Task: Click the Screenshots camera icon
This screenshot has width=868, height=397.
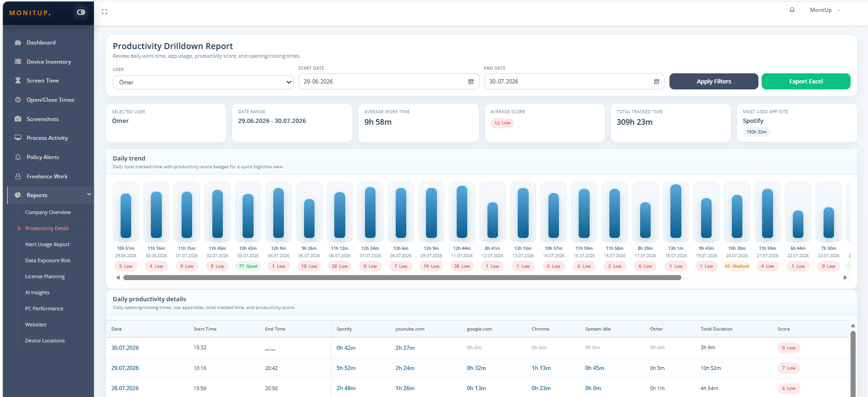Action: (18, 119)
